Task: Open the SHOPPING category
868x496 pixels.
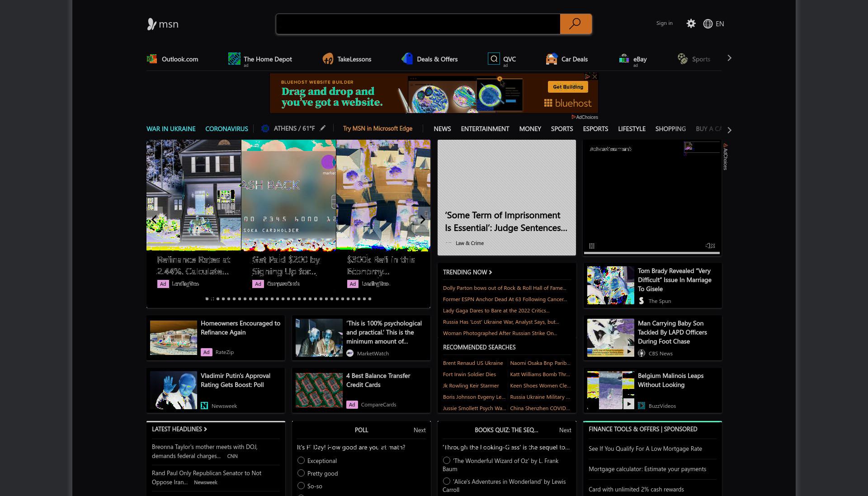Action: pos(670,129)
